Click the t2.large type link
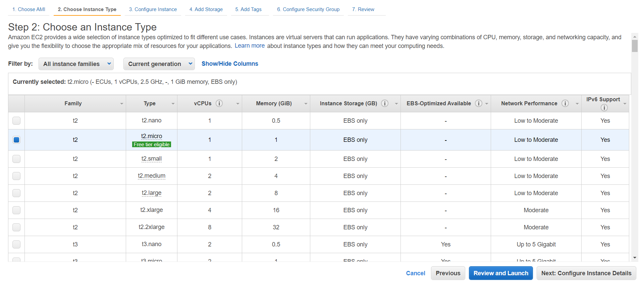The width and height of the screenshot is (644, 285). (152, 193)
